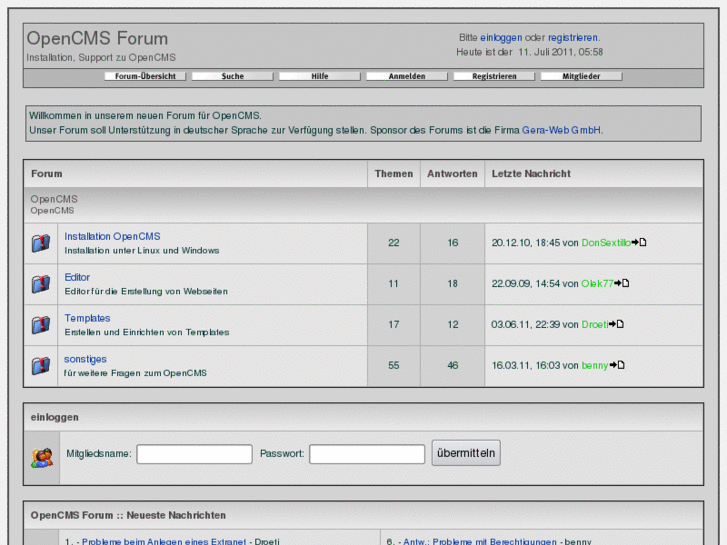The image size is (727, 545).
Task: Focus the Passwort input field
Action: 367,454
